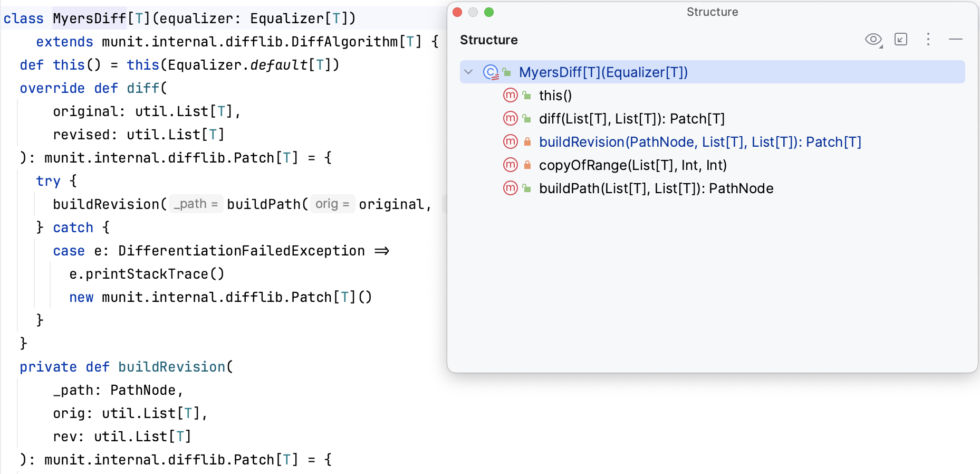Click the method icon beside this()
Viewport: 980px width, 474px height.
tap(511, 96)
